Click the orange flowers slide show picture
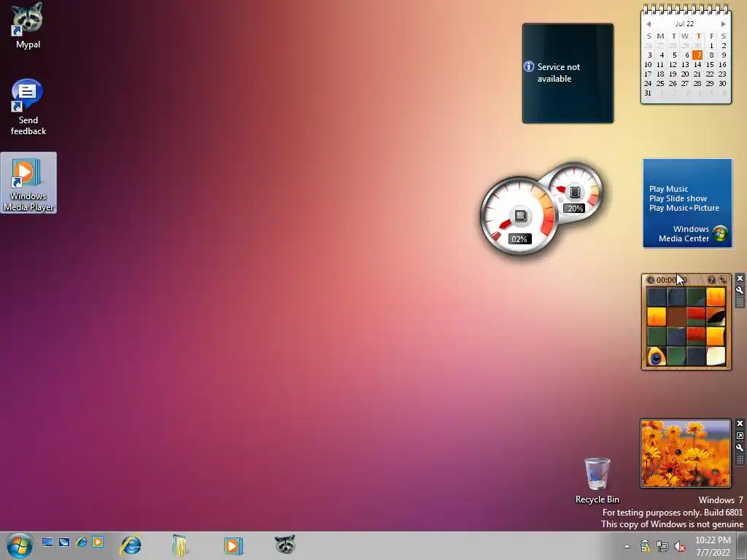747x560 pixels. (x=686, y=454)
